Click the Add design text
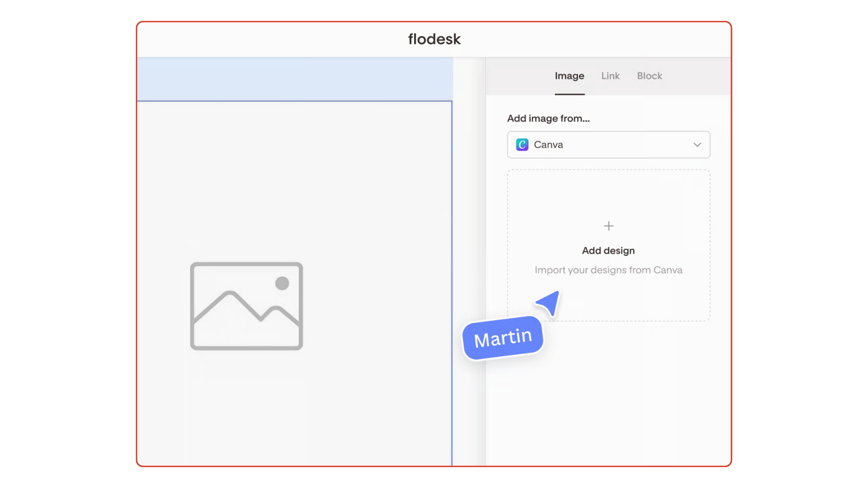 (608, 251)
